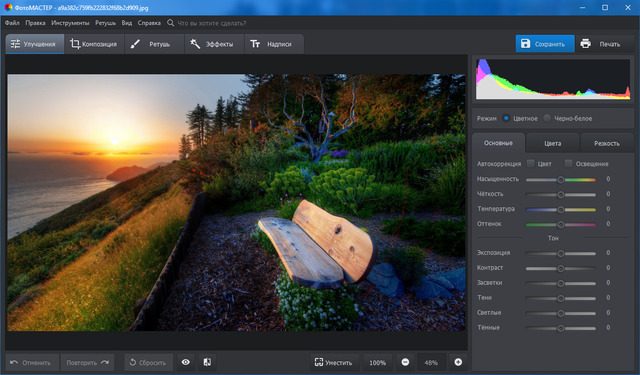Click the search field 'Что вы хотите сделать?'
Image resolution: width=640 pixels, height=375 pixels.
coord(212,23)
